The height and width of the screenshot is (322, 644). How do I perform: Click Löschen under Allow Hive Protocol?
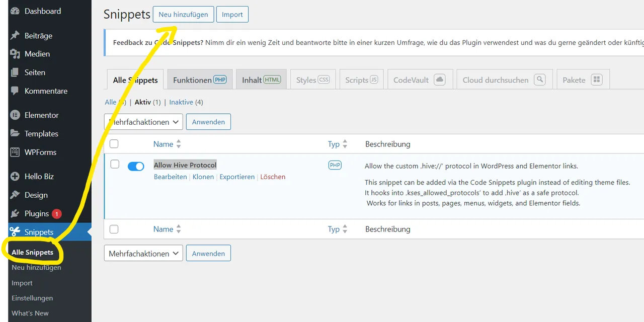273,177
